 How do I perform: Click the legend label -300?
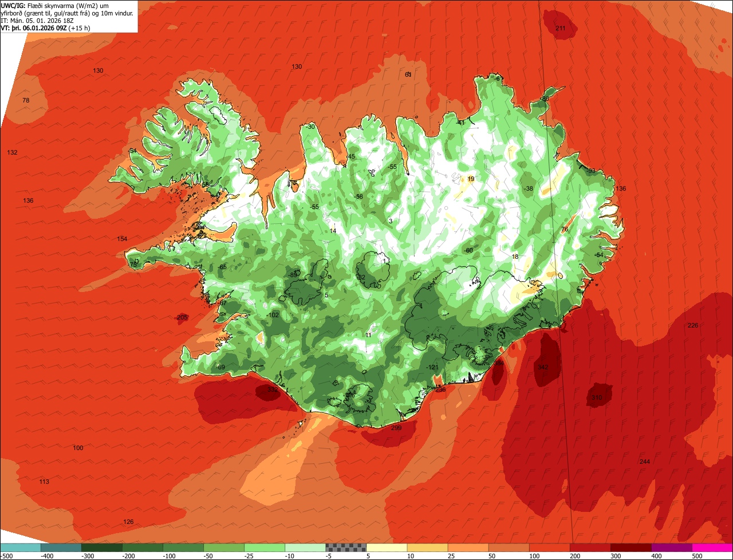tap(87, 556)
